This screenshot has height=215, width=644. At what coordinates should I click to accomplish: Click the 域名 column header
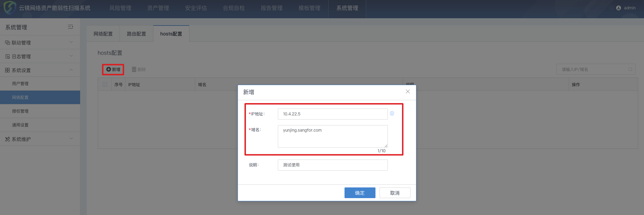click(x=202, y=85)
